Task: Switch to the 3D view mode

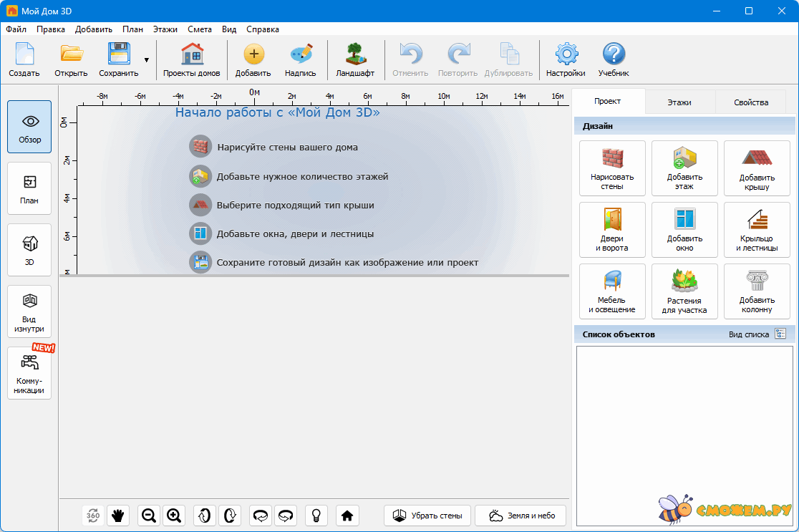Action: 29,250
